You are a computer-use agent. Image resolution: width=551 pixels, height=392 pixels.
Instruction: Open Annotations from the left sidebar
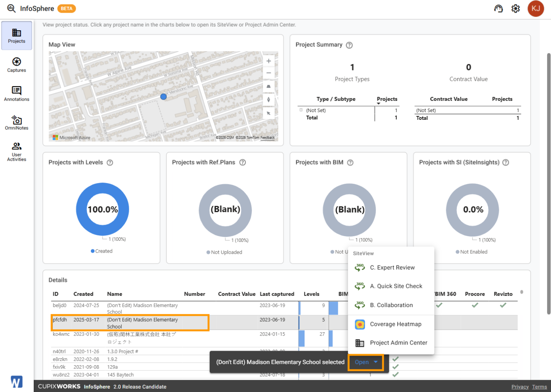tap(16, 94)
